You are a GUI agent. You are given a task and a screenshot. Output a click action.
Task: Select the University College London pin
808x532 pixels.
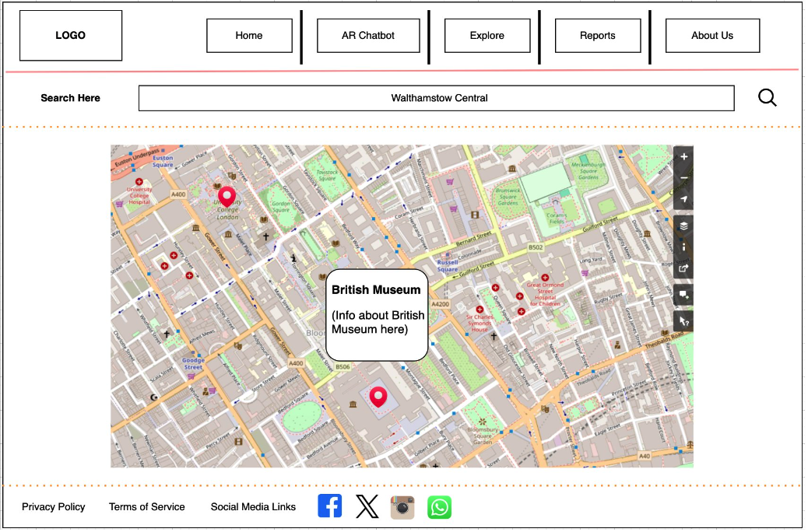point(227,196)
